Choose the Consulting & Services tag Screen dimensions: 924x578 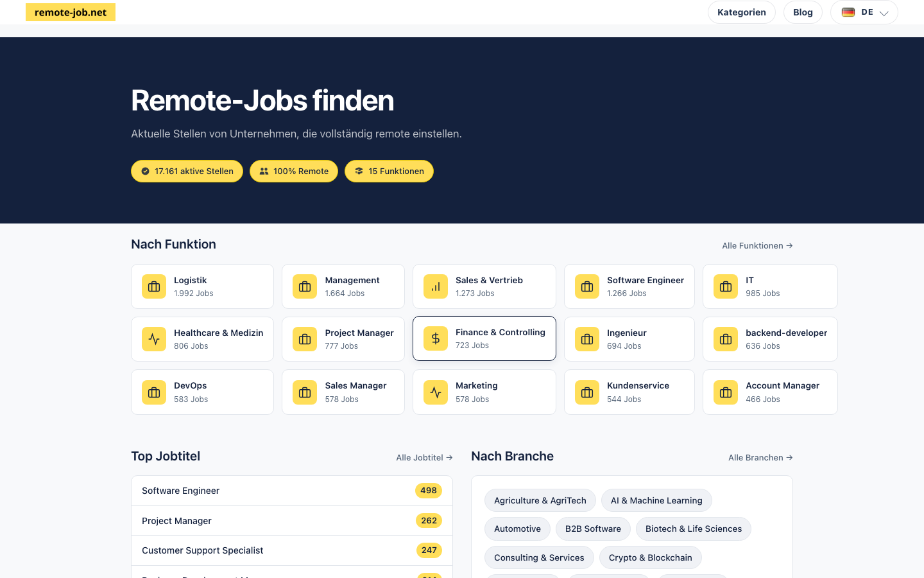coord(539,557)
